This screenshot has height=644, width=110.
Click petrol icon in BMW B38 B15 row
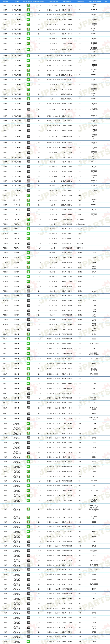click(x=28, y=5)
